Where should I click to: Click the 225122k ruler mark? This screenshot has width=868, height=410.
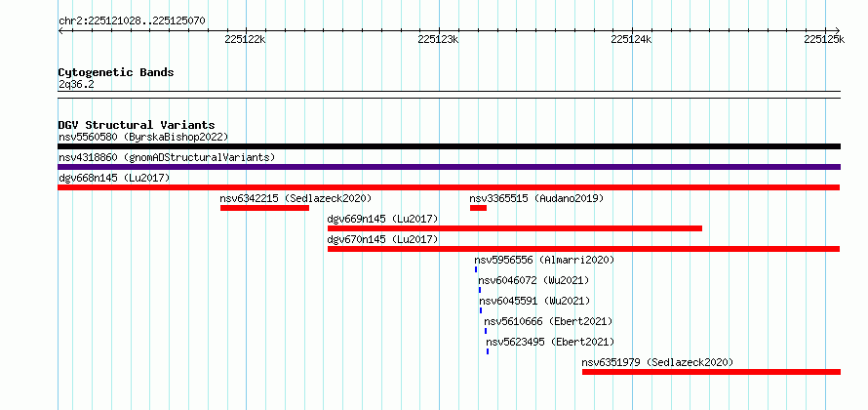point(245,39)
